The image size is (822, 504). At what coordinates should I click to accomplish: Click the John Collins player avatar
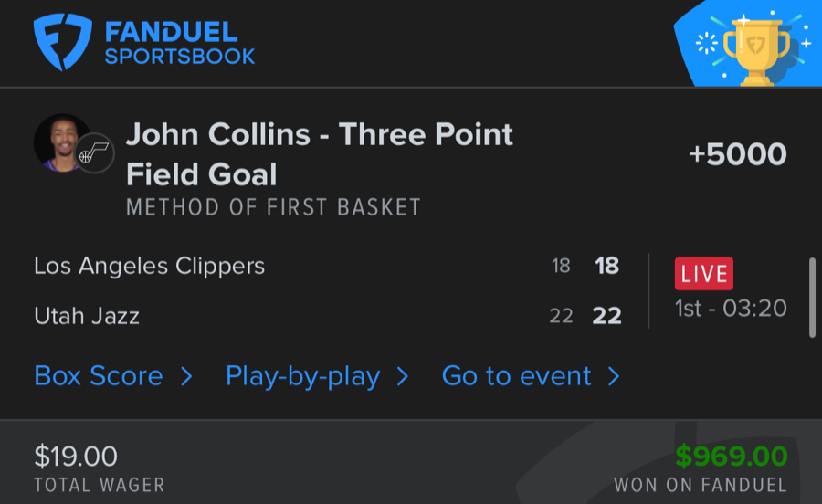point(60,143)
